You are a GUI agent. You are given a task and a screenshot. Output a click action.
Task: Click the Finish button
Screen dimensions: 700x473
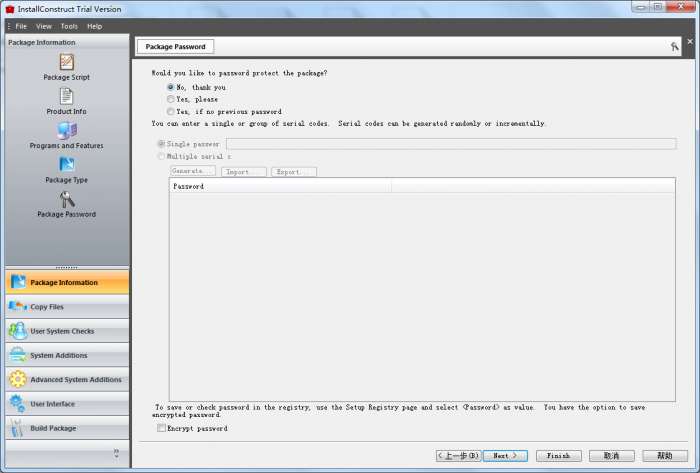pyautogui.click(x=558, y=456)
